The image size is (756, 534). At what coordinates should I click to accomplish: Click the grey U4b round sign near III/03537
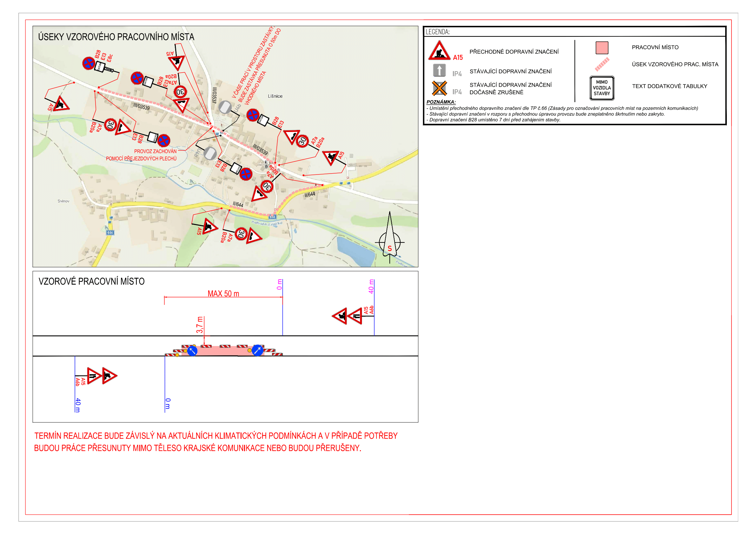coord(225,107)
